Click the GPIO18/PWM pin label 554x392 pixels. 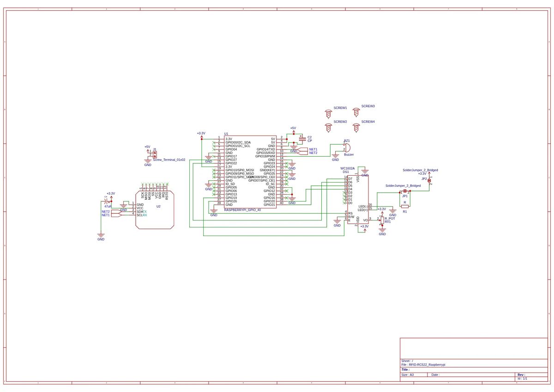coord(265,156)
